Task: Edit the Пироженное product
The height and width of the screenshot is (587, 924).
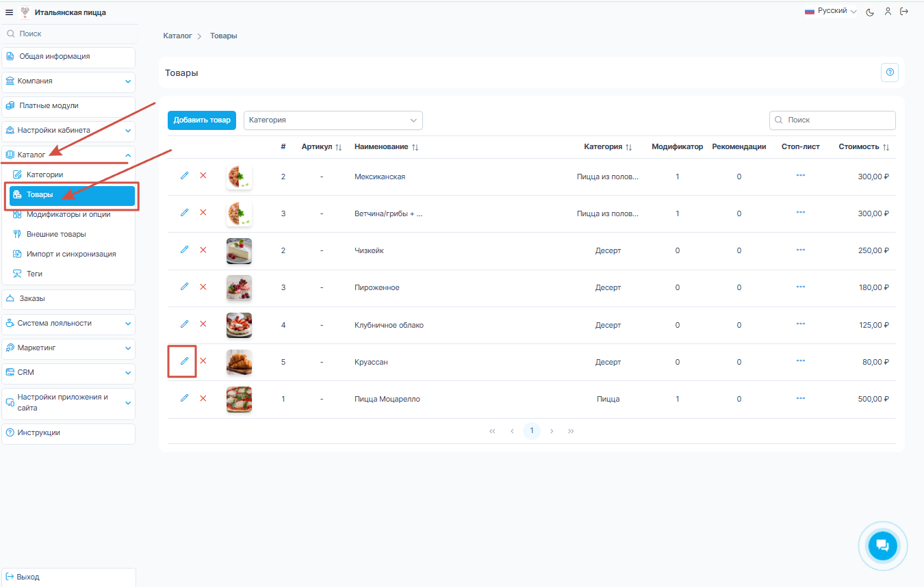Action: 184,287
